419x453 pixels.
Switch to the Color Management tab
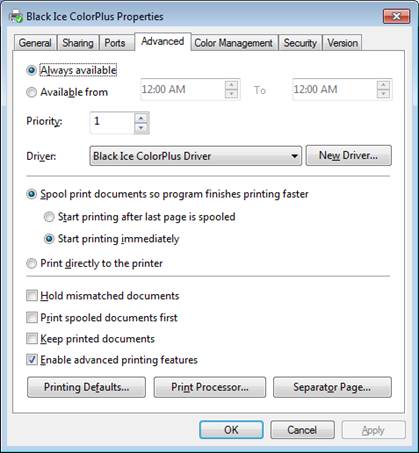tap(234, 43)
